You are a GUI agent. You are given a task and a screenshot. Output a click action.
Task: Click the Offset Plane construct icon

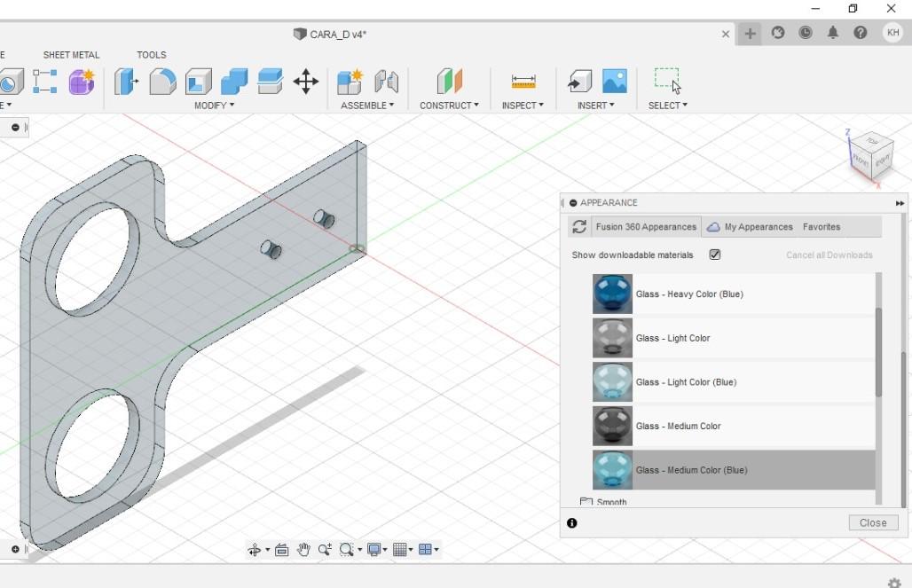[450, 82]
